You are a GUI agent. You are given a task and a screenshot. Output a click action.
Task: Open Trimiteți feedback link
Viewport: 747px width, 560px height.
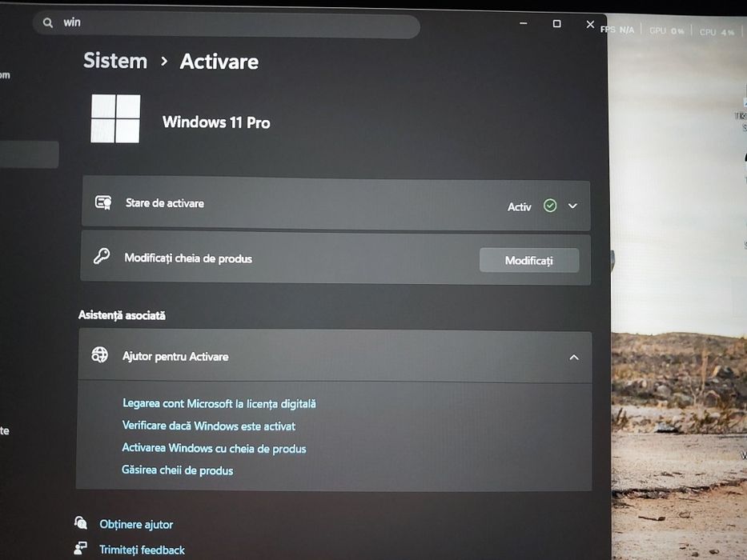[x=142, y=550]
